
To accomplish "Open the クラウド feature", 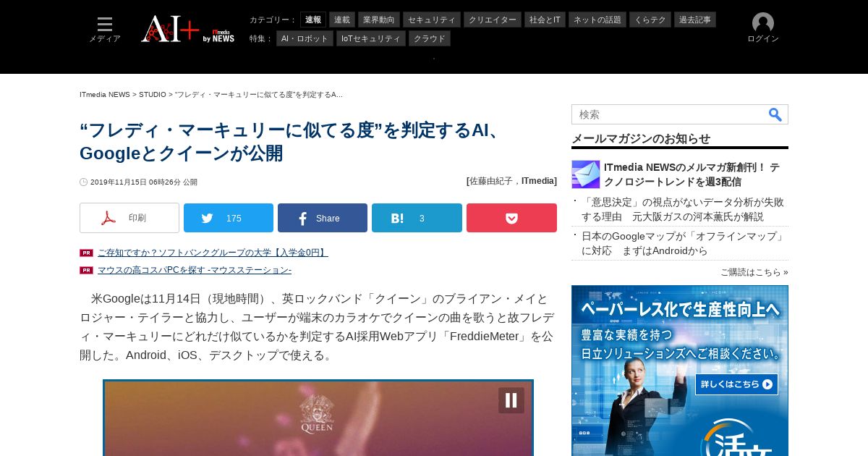I will tap(430, 38).
